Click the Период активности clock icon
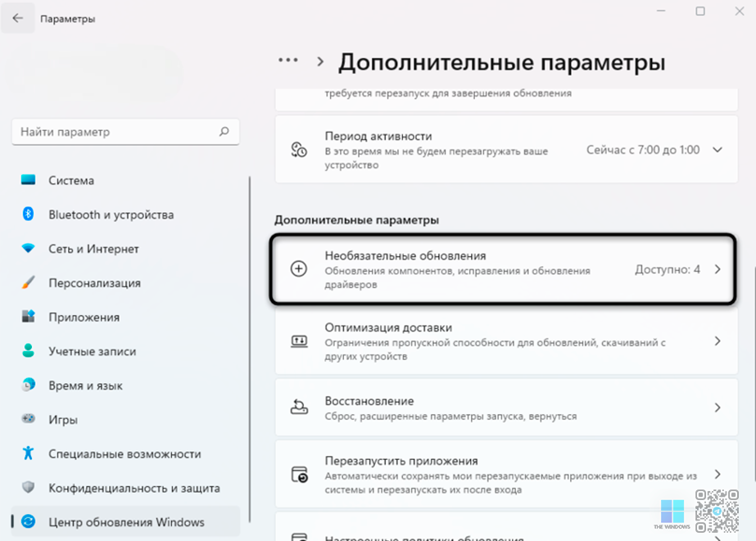The width and height of the screenshot is (756, 541). click(x=299, y=150)
